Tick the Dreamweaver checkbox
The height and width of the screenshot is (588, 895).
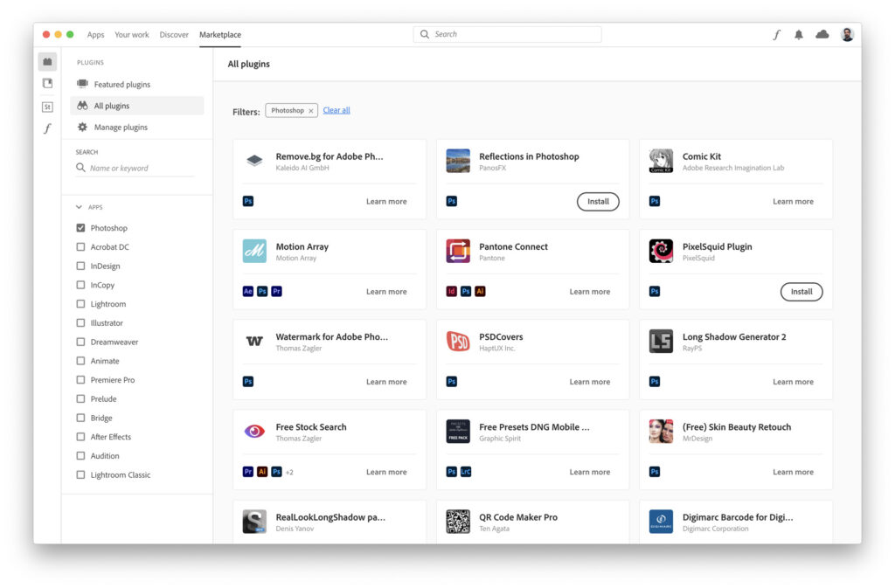(80, 342)
